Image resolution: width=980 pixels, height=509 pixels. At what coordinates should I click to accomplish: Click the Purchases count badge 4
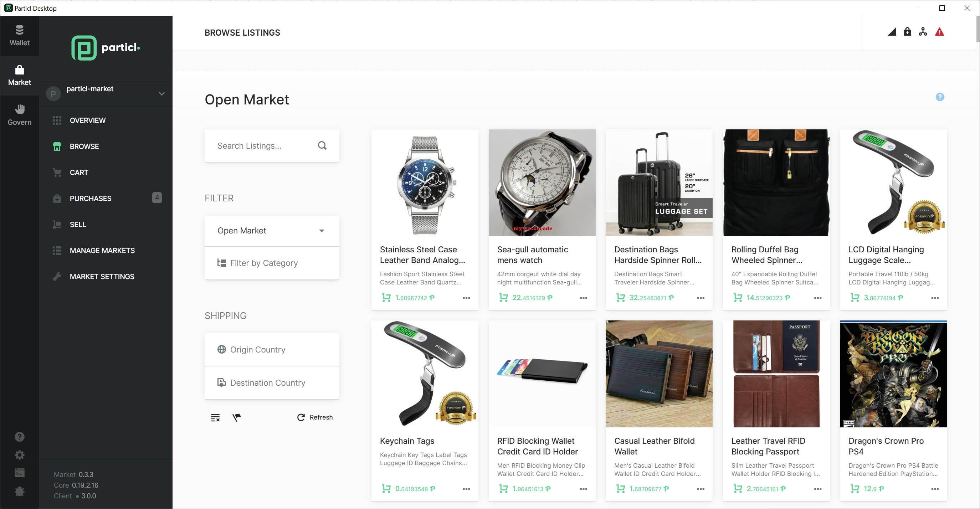[x=157, y=197]
